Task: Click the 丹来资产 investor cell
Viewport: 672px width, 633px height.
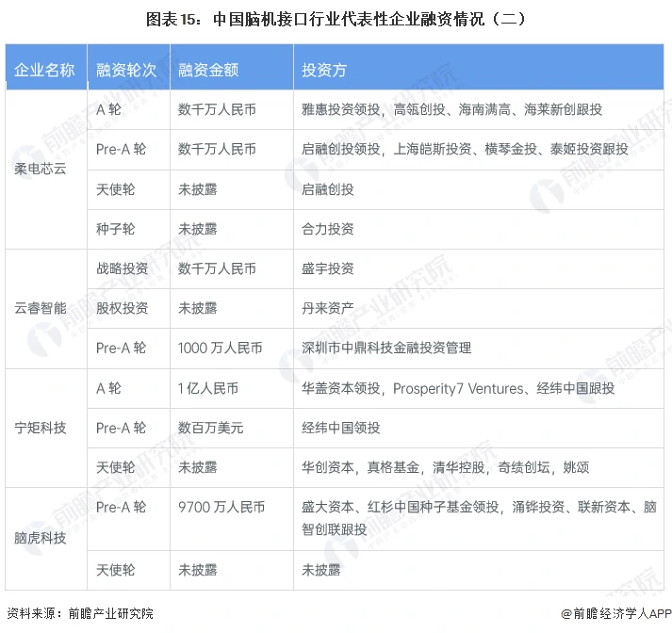Action: click(327, 308)
